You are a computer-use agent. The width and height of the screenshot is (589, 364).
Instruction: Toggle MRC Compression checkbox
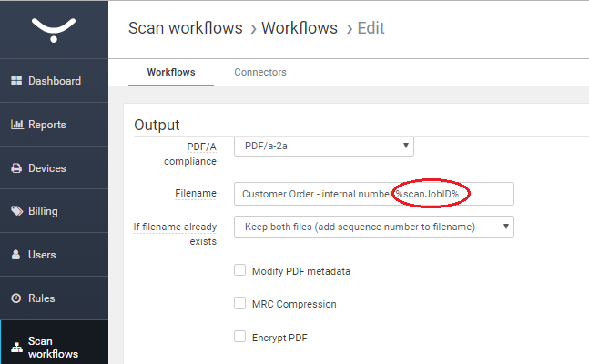(240, 303)
